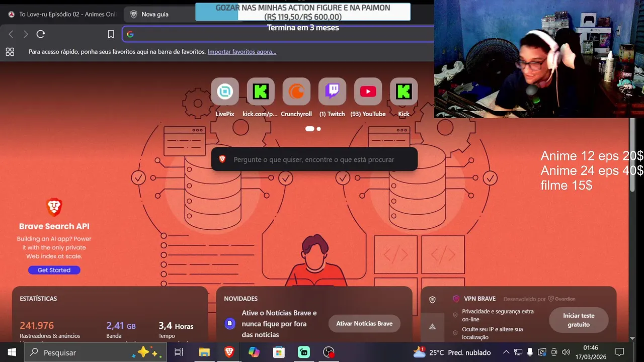
Task: Click the Google icon in address bar
Action: [x=130, y=34]
